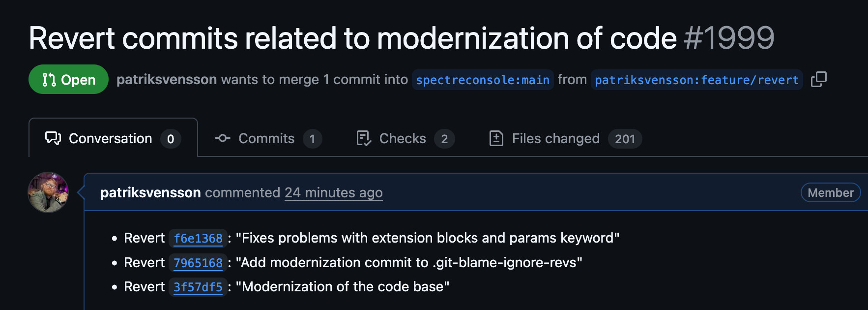Click the green Open status badge
This screenshot has height=310, width=868.
point(69,80)
